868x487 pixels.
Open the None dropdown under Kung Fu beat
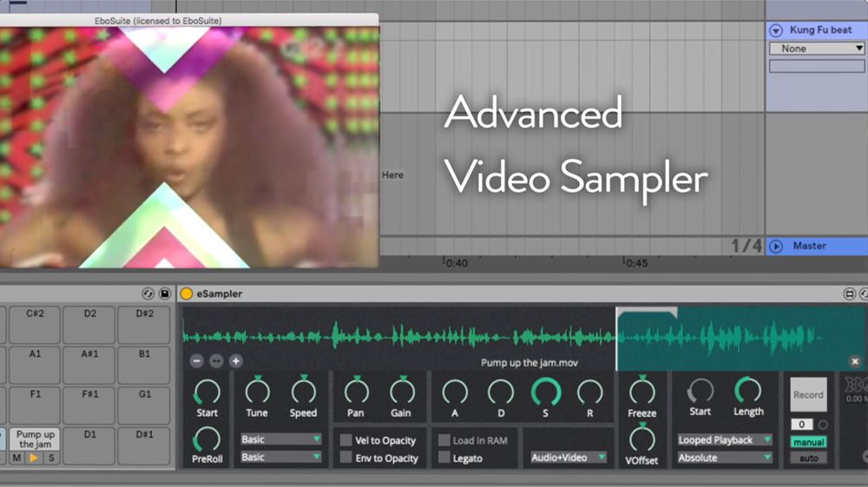click(817, 49)
